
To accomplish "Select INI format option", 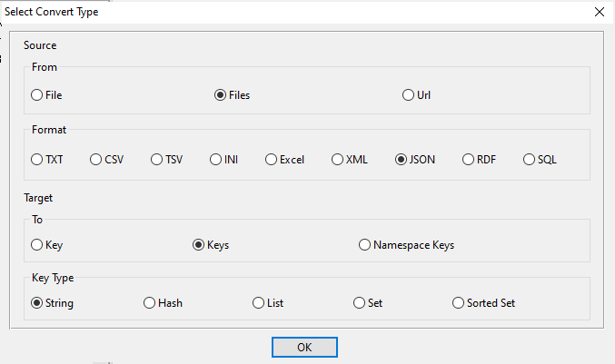I will [216, 160].
